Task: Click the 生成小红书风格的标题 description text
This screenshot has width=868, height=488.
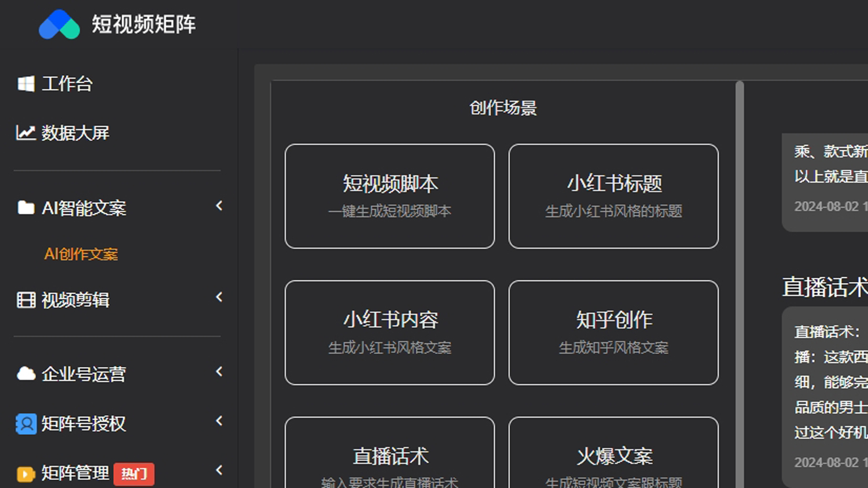Action: tap(613, 211)
